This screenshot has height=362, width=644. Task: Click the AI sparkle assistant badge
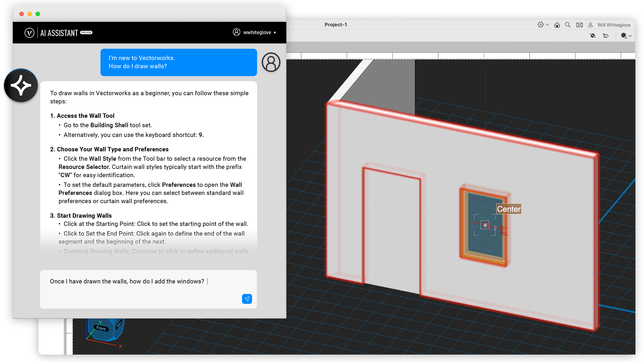pyautogui.click(x=21, y=85)
